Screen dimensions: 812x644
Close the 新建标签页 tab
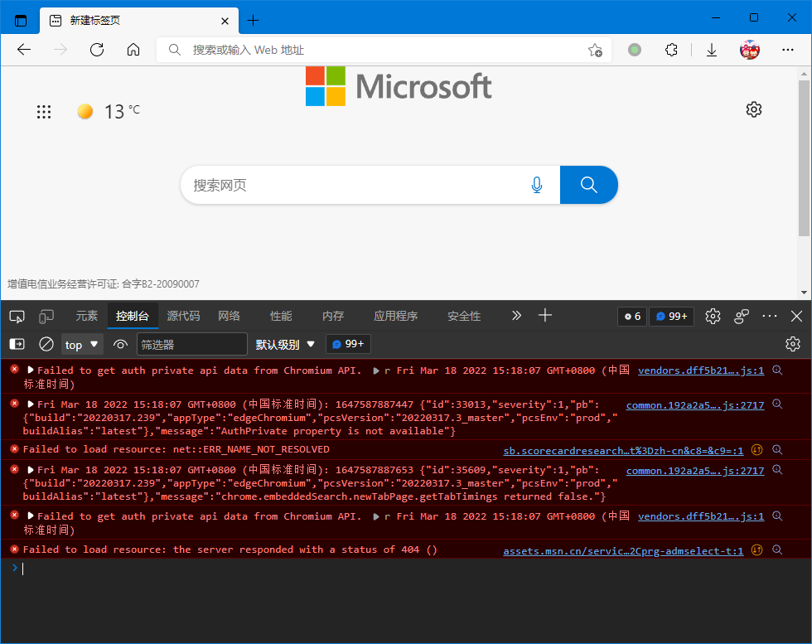225,21
